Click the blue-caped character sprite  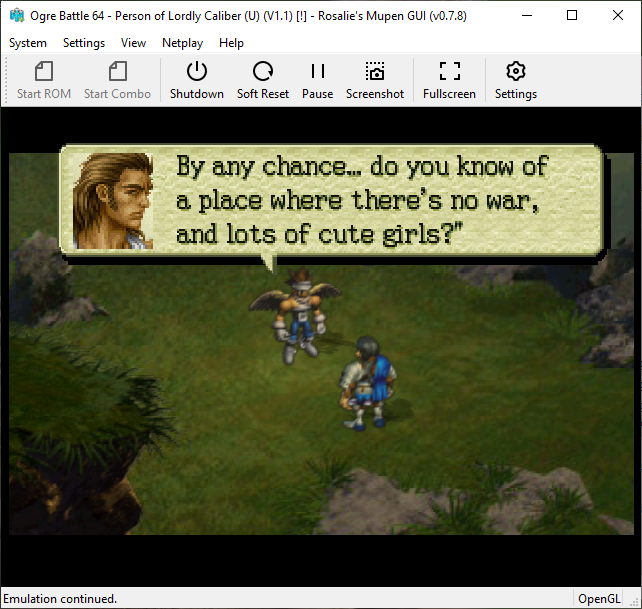click(367, 383)
